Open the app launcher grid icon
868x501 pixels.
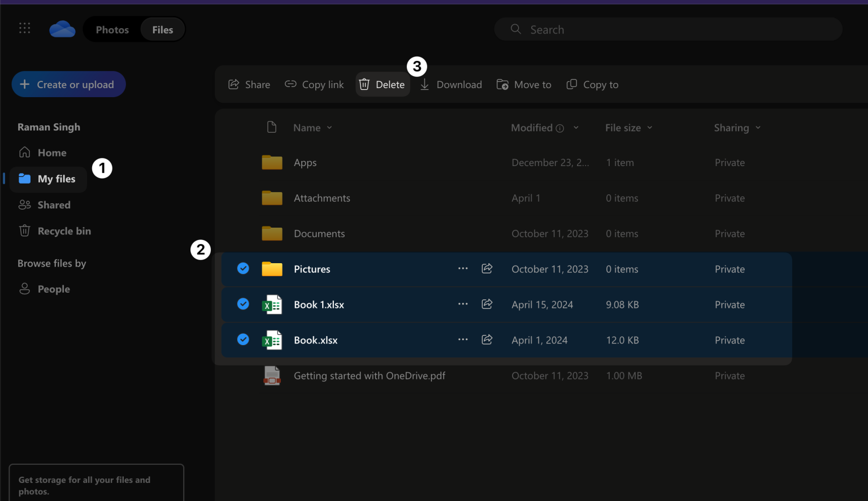pyautogui.click(x=24, y=28)
